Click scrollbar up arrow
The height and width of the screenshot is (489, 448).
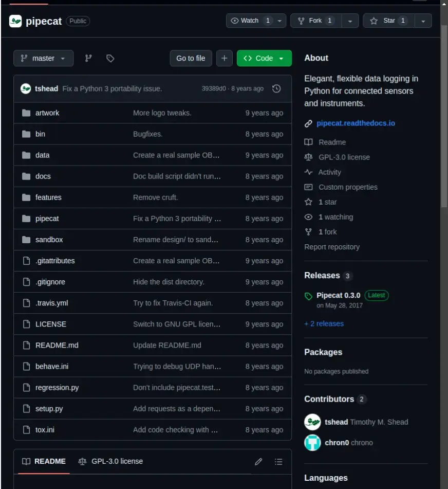pyautogui.click(x=444, y=4)
